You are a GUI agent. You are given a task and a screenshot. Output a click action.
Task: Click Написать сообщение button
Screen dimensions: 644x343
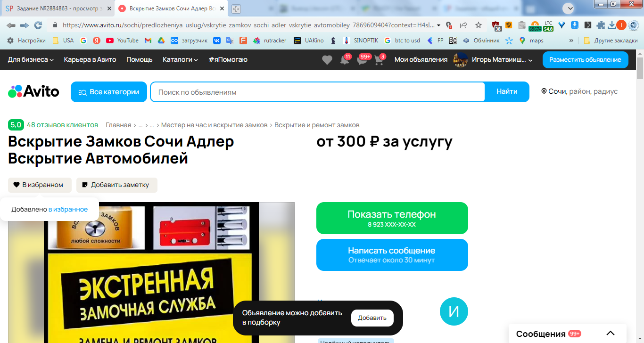click(392, 255)
